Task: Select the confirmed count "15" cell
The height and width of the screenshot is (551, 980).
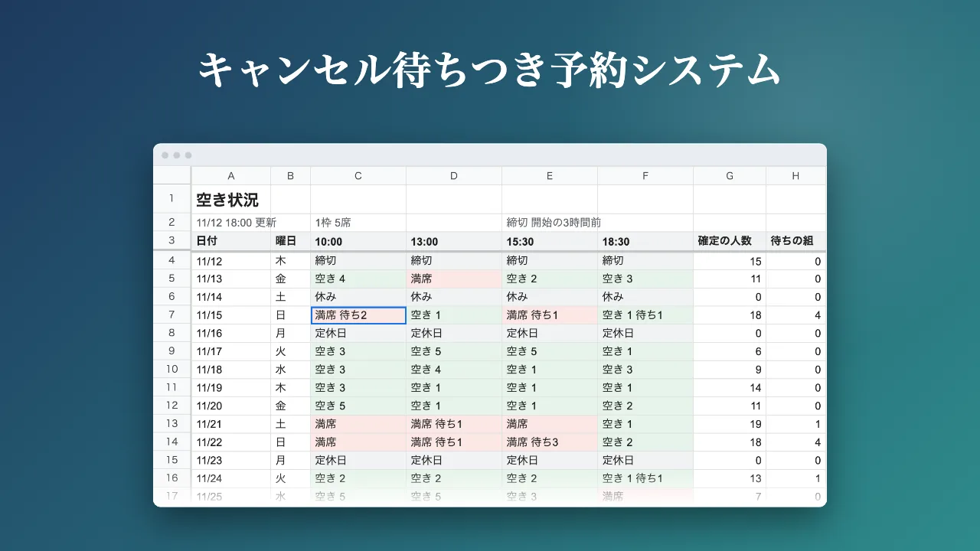Action: click(730, 261)
